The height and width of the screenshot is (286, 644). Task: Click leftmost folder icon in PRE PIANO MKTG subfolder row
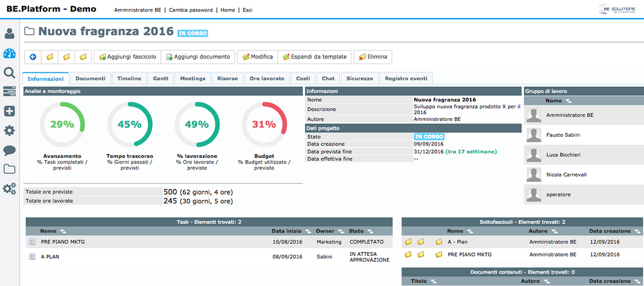pyautogui.click(x=408, y=255)
